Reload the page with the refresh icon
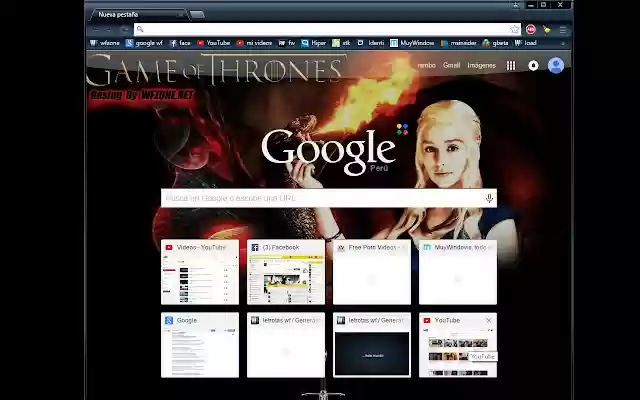Viewport: 640px width, 400px height. click(124, 30)
